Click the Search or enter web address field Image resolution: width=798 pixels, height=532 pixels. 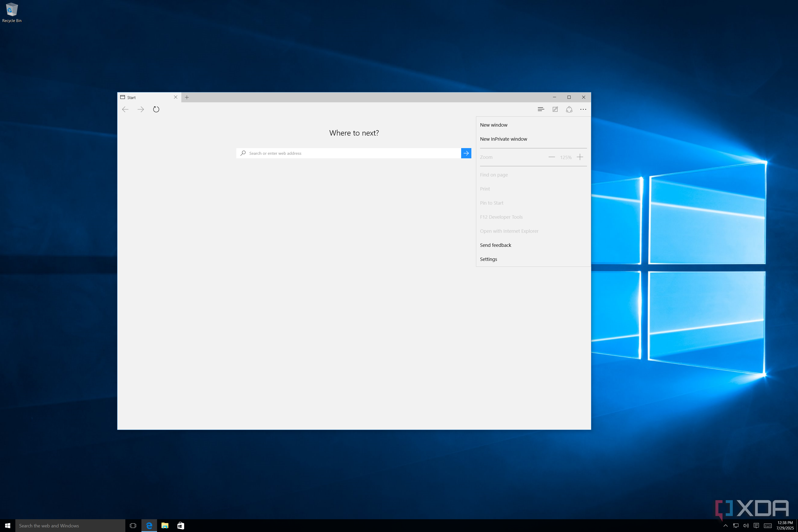coord(348,153)
